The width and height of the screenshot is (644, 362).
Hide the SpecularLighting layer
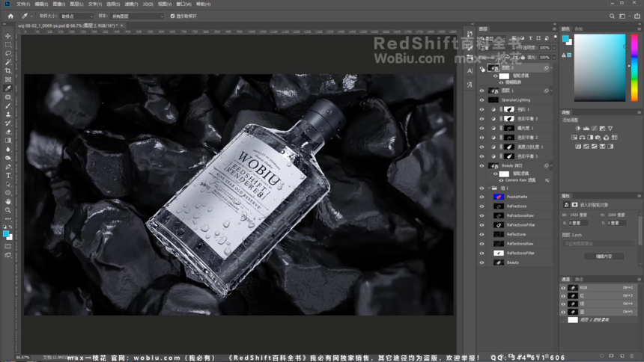pyautogui.click(x=482, y=99)
